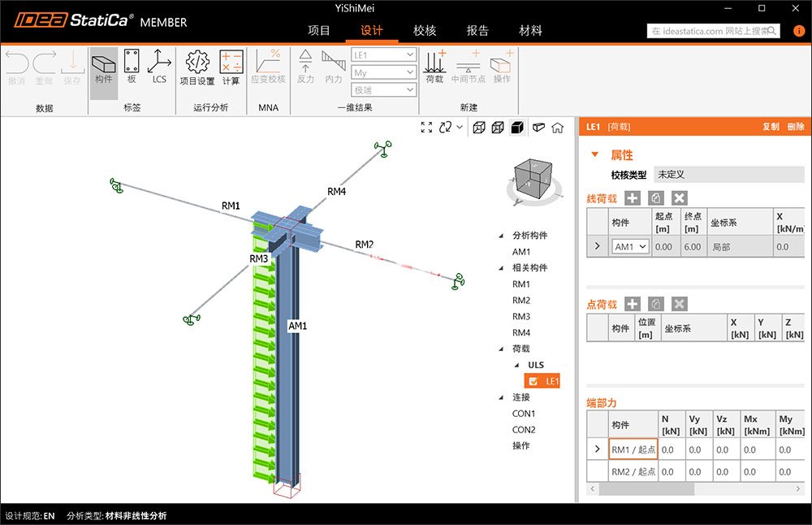Toggle the LCS axis label button

pyautogui.click(x=159, y=68)
